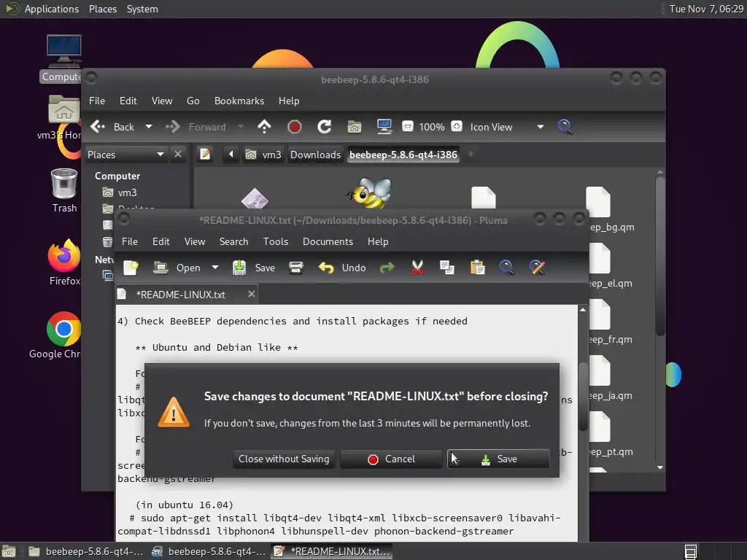Click Forward button in file manager
The image size is (747, 560).
(196, 127)
